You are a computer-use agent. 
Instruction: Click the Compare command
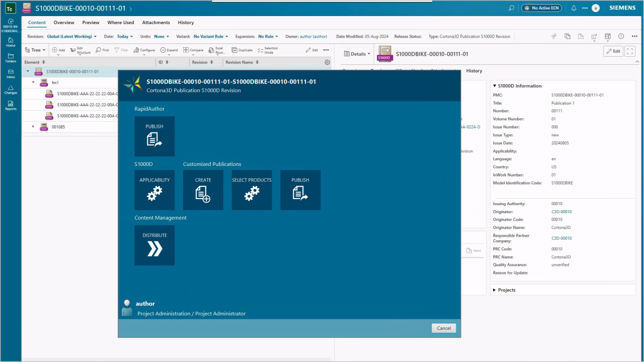tap(193, 50)
